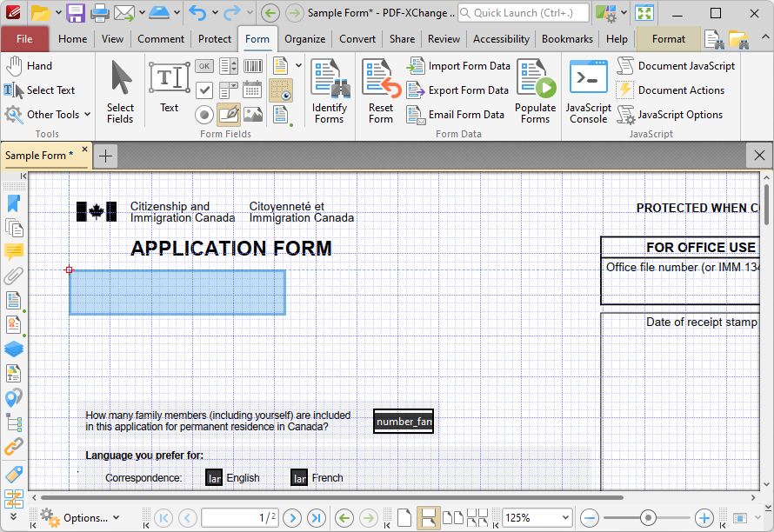
Task: Open Bookmarks pane from left sidebar
Action: tap(13, 203)
